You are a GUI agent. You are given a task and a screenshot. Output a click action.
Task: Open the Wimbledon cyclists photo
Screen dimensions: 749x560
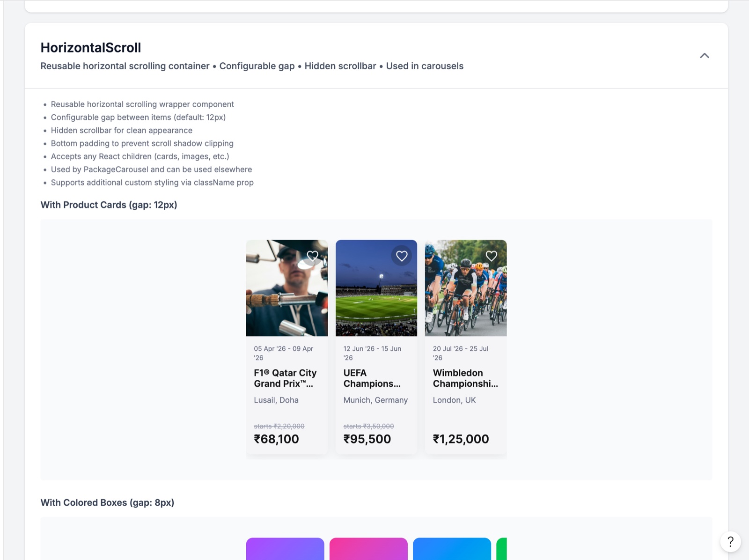[466, 288]
